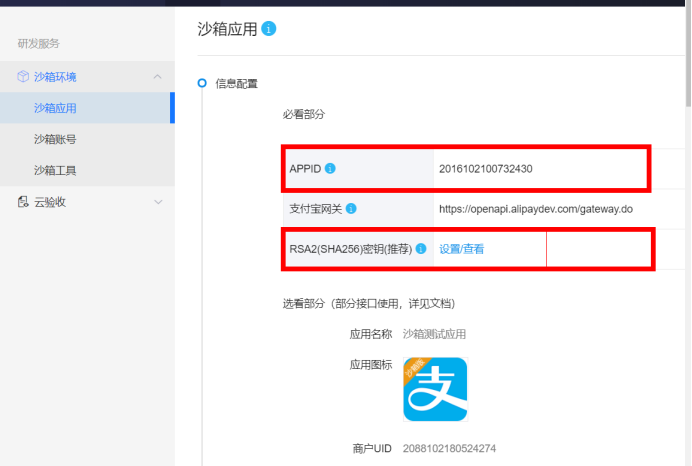
Task: Expand the 云验收 menu chevron
Action: pos(158,202)
